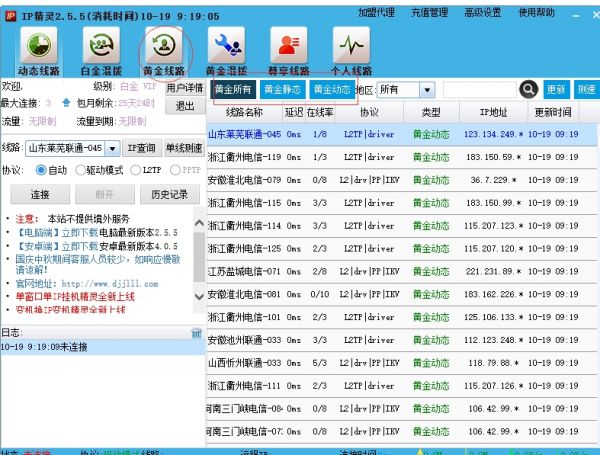
Task: Select row 浙江衢州电信-101
Action: coord(402,317)
